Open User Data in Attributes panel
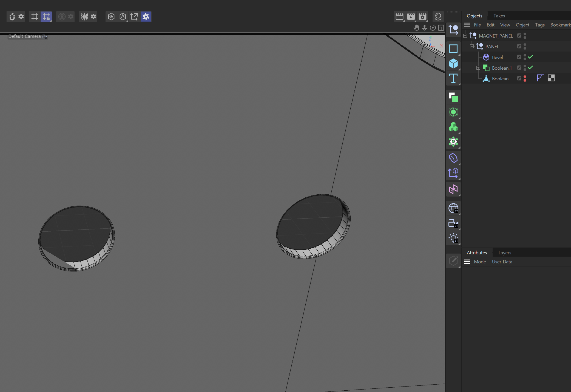The height and width of the screenshot is (392, 571). (502, 262)
